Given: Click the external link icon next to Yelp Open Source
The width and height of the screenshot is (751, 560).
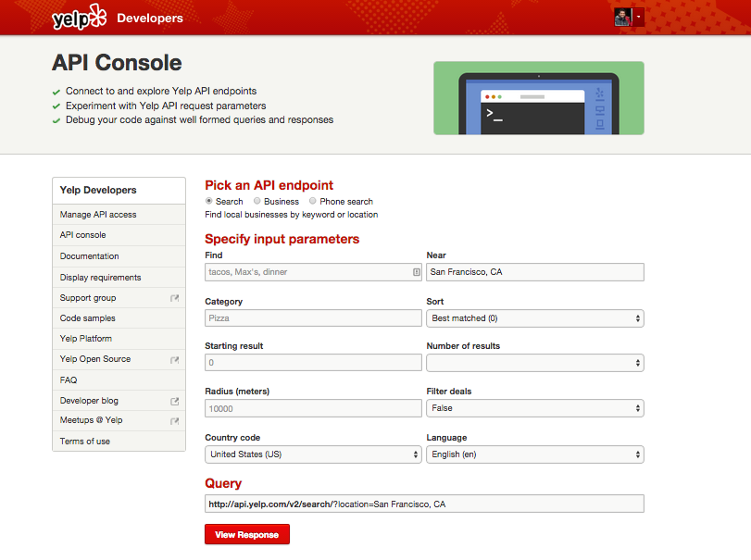Looking at the screenshot, I should pos(175,360).
